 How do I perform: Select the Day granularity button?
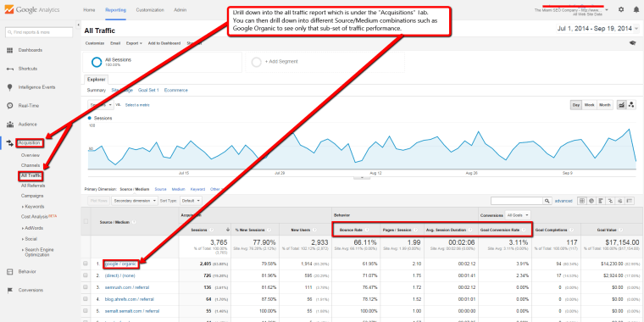pyautogui.click(x=576, y=105)
